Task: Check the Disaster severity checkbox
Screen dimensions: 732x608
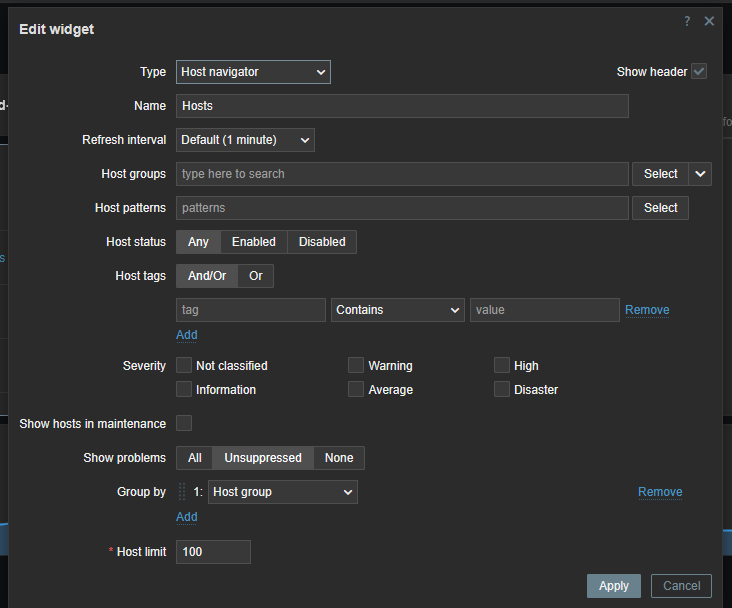Action: pos(502,390)
